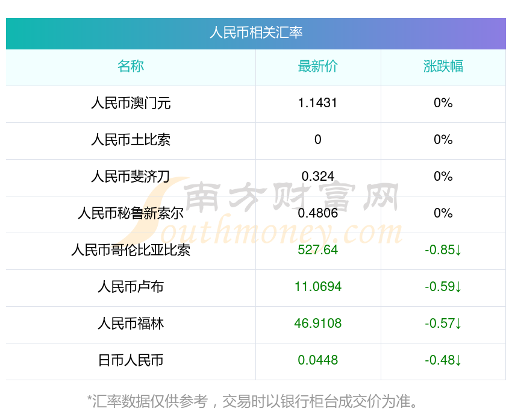Click the -0.85 down arrow change value
This screenshot has width=512, height=420.
443,250
